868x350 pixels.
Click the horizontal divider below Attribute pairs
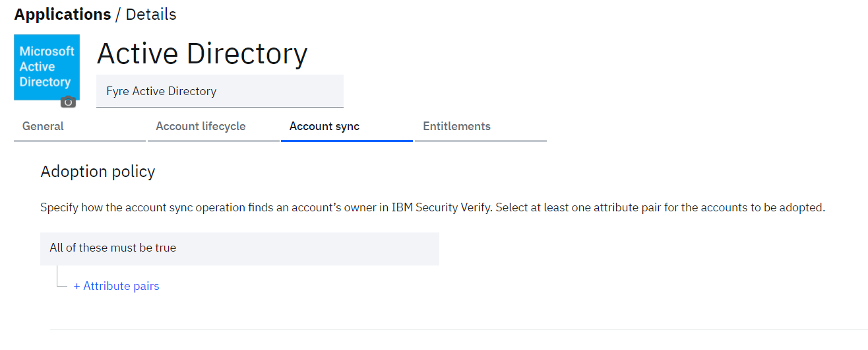pos(458,330)
